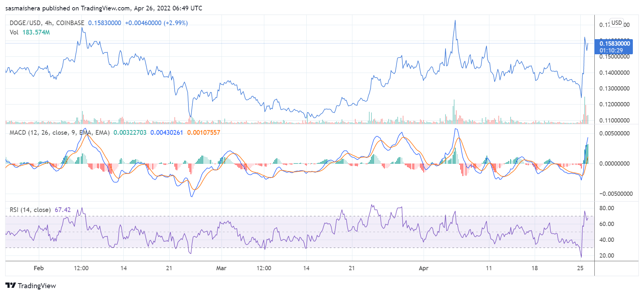644x295 pixels.
Task: Click the MACD (12, 26, close, 9, EMA, EMA) label
Action: click(x=60, y=133)
